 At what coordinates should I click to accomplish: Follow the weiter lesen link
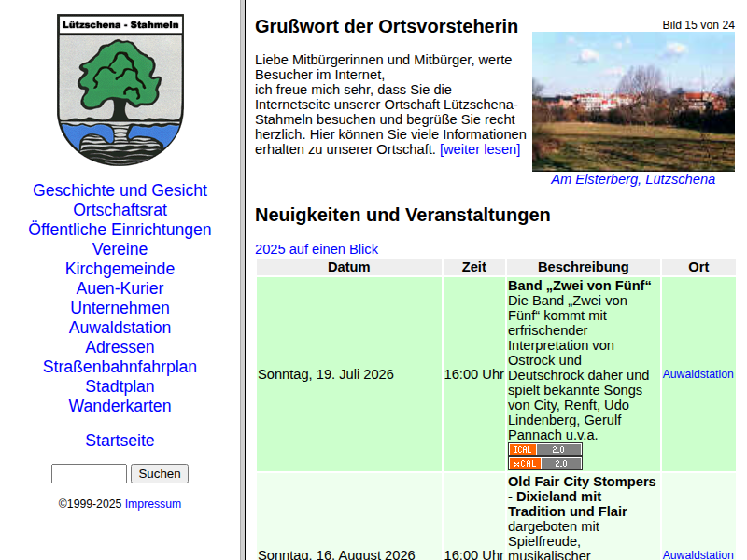[480, 149]
